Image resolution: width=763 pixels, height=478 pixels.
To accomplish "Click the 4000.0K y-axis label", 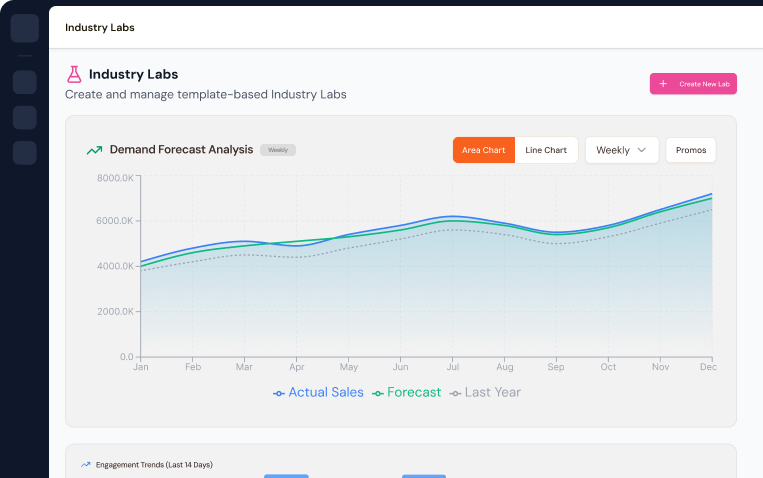I will coord(115,266).
